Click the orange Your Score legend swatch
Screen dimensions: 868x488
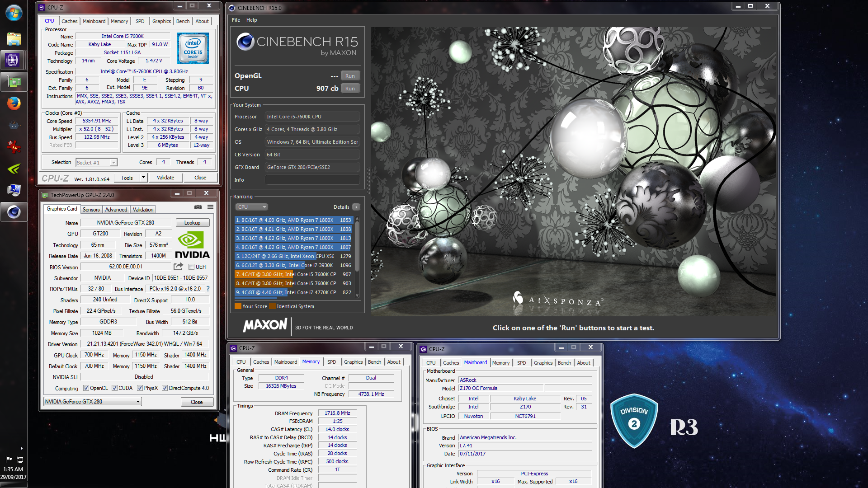pyautogui.click(x=238, y=306)
